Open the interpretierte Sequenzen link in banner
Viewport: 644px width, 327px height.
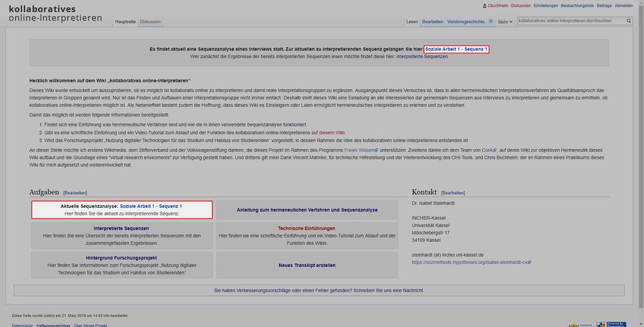pos(422,57)
